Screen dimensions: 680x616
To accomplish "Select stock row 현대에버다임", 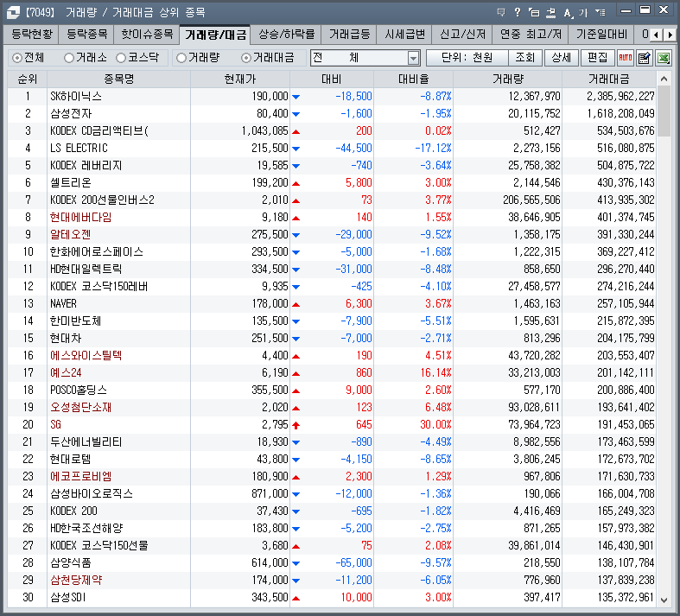I will coord(331,217).
